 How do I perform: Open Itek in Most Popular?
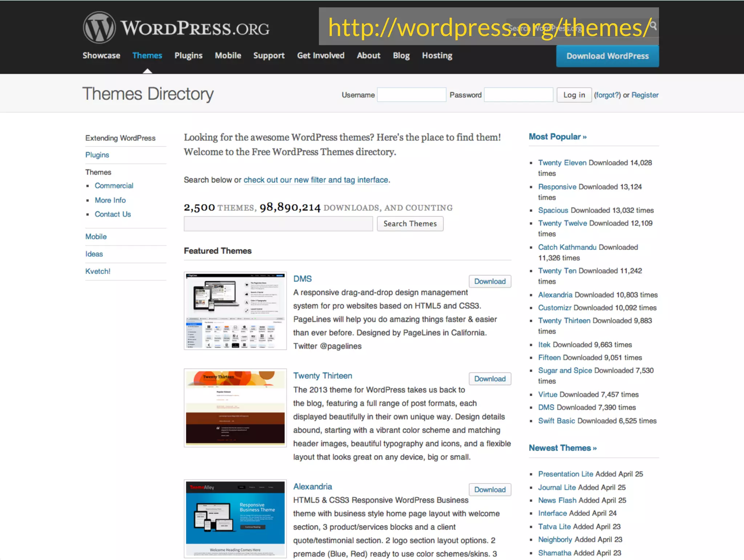coord(544,345)
